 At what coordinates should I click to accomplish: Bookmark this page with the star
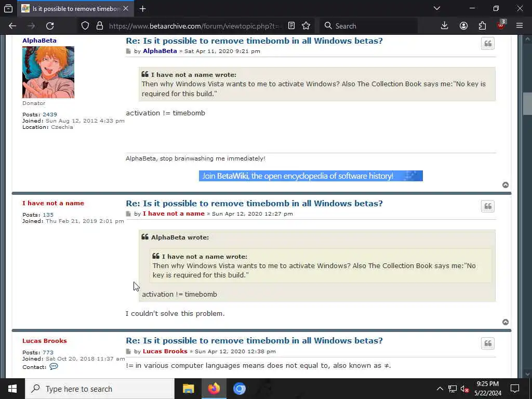click(x=306, y=26)
